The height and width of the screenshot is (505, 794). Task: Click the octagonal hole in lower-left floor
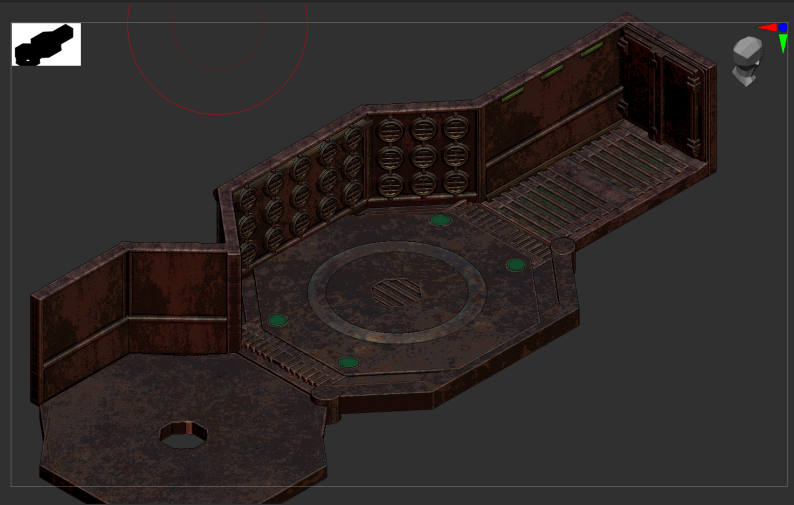pos(184,435)
